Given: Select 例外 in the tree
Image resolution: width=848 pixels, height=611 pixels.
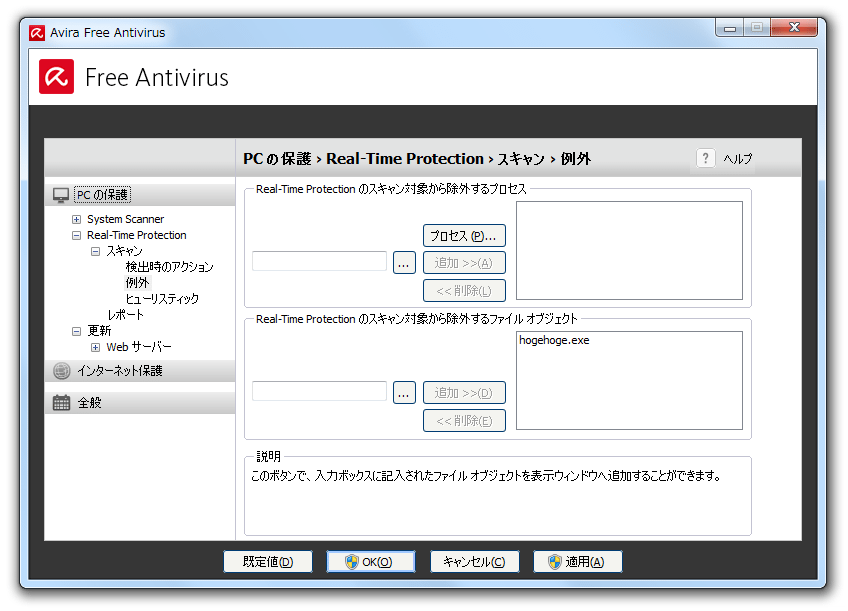Looking at the screenshot, I should point(137,283).
